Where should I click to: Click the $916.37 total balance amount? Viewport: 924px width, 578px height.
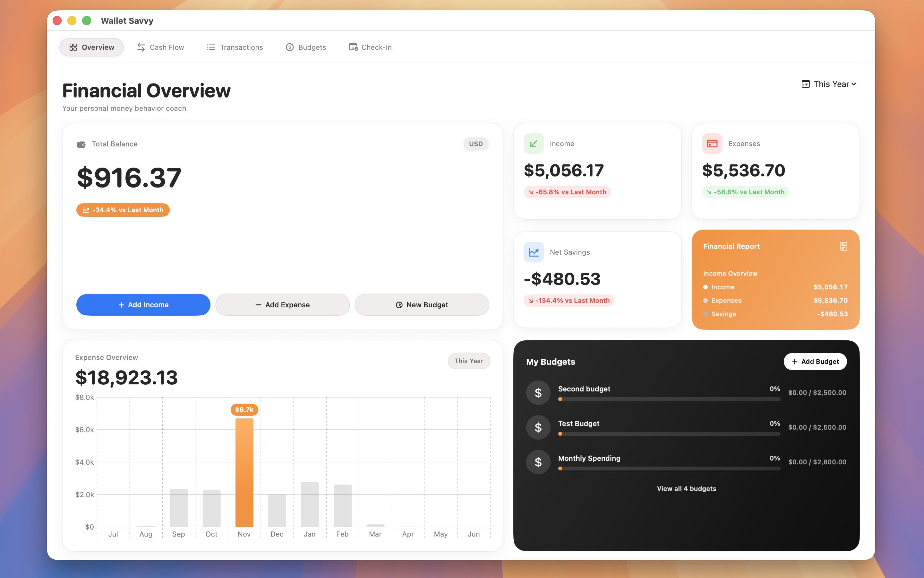pos(129,178)
